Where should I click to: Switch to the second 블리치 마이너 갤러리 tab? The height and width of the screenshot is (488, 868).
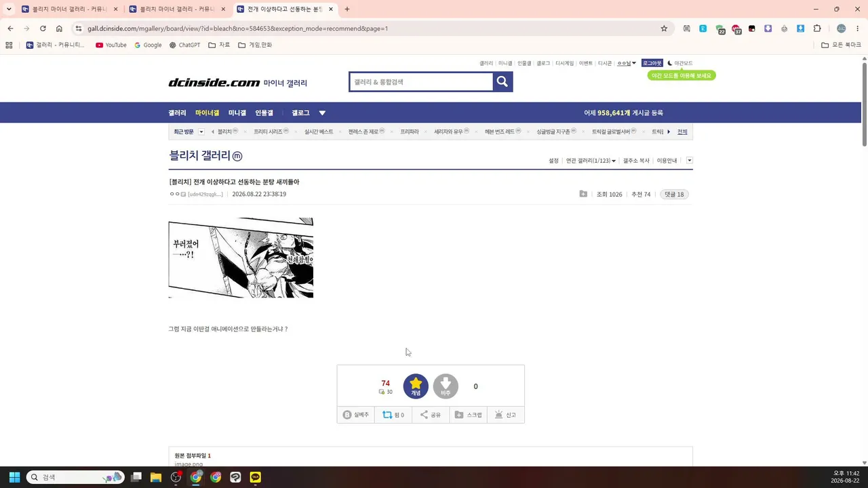click(176, 9)
